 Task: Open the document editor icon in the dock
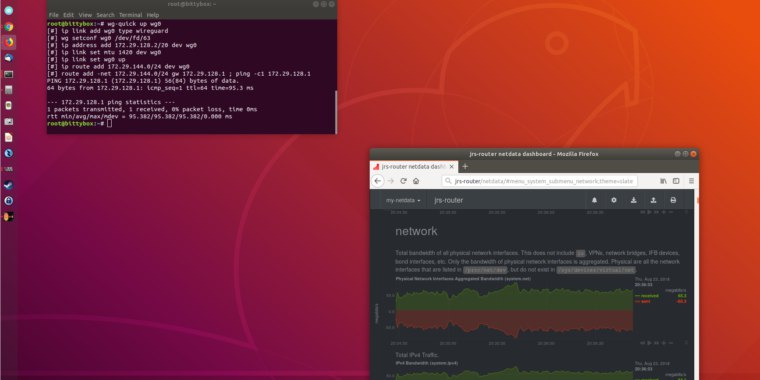coord(8,137)
